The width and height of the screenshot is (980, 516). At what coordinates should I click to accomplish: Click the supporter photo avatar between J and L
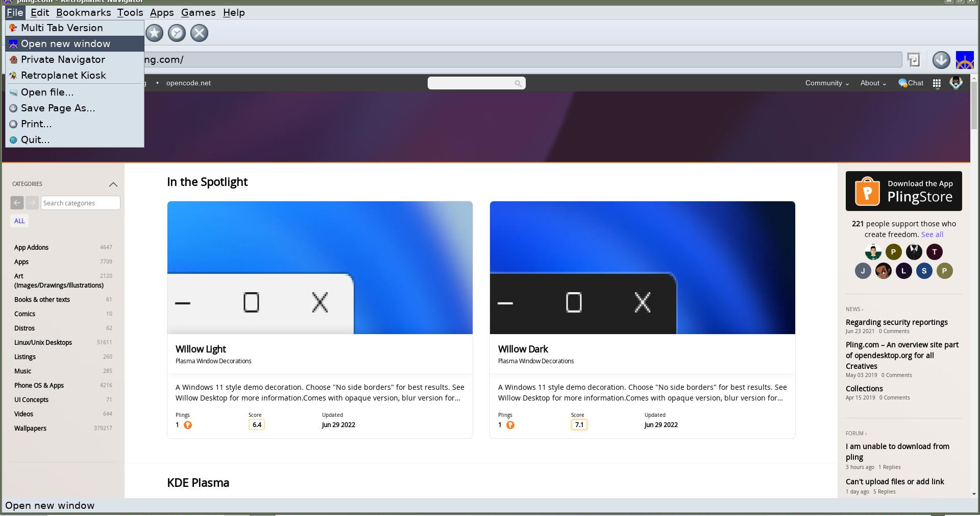(884, 271)
